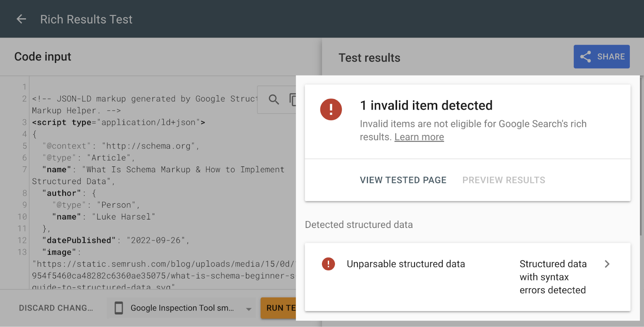Click the smartphone icon in the user agent selector

click(119, 308)
